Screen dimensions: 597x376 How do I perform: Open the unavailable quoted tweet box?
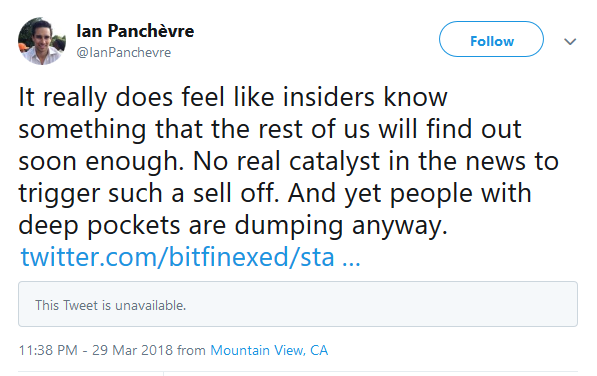298,304
